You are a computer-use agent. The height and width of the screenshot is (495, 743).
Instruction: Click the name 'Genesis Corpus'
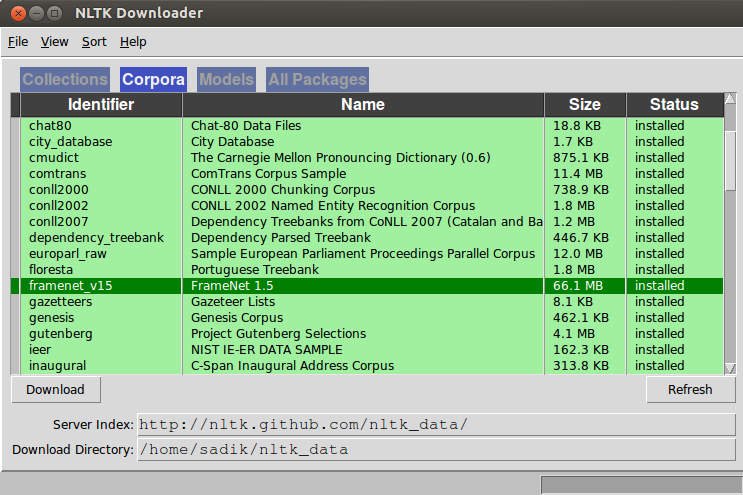pos(237,318)
